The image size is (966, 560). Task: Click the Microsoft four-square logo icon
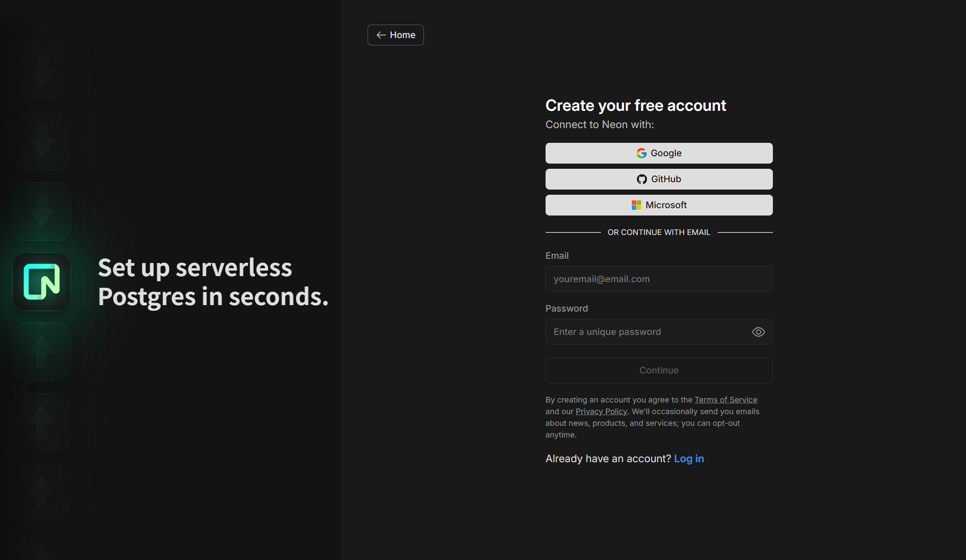click(x=636, y=205)
